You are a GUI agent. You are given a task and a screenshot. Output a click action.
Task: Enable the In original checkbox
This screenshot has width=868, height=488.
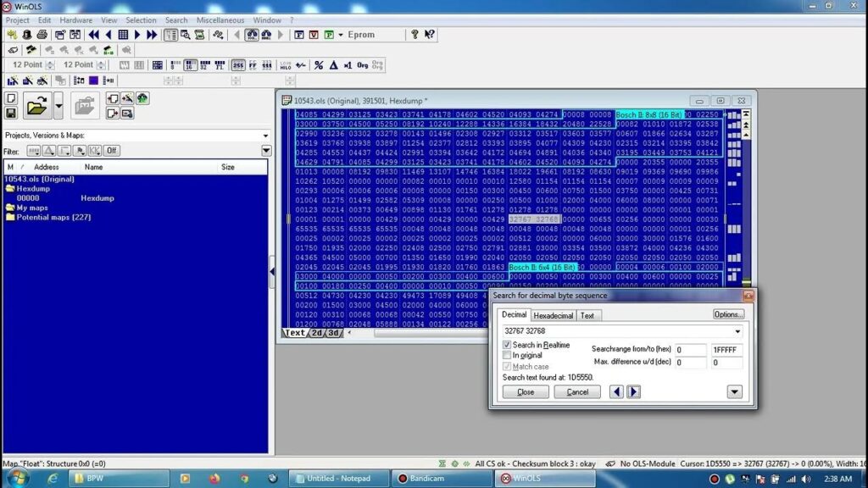507,356
